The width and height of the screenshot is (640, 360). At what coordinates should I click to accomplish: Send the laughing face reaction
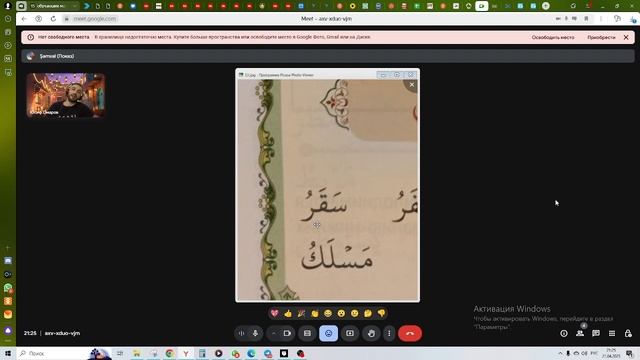pyautogui.click(x=328, y=313)
